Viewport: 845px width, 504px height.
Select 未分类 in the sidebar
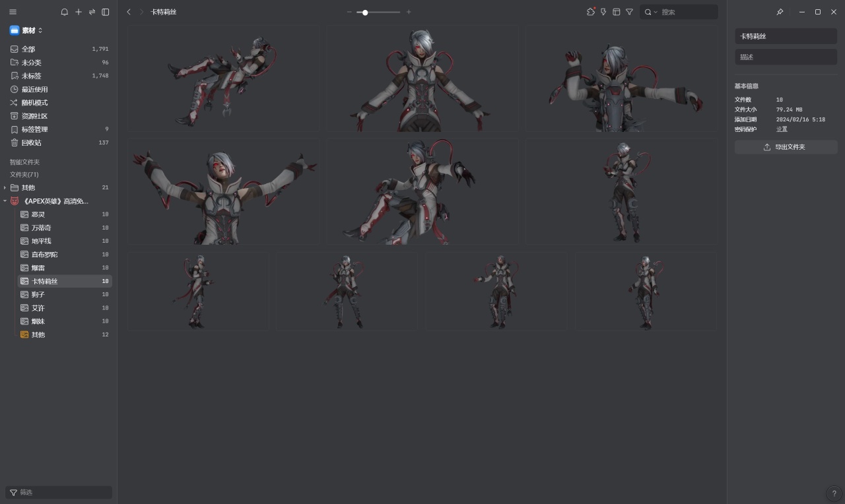(59, 62)
